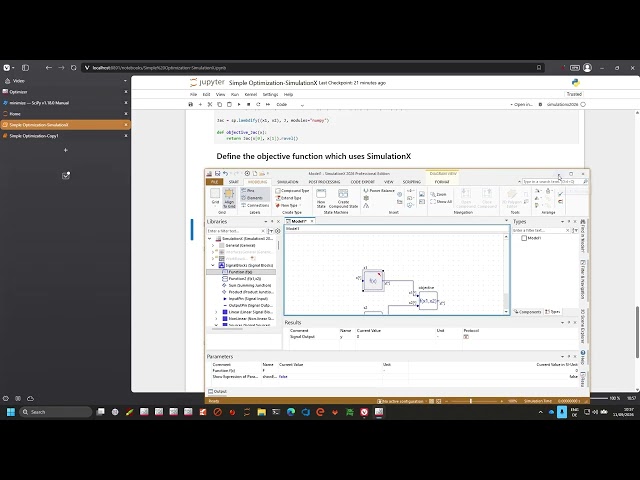Select the SimulationX2026 kernel name
640x480 pixels.
point(562,104)
